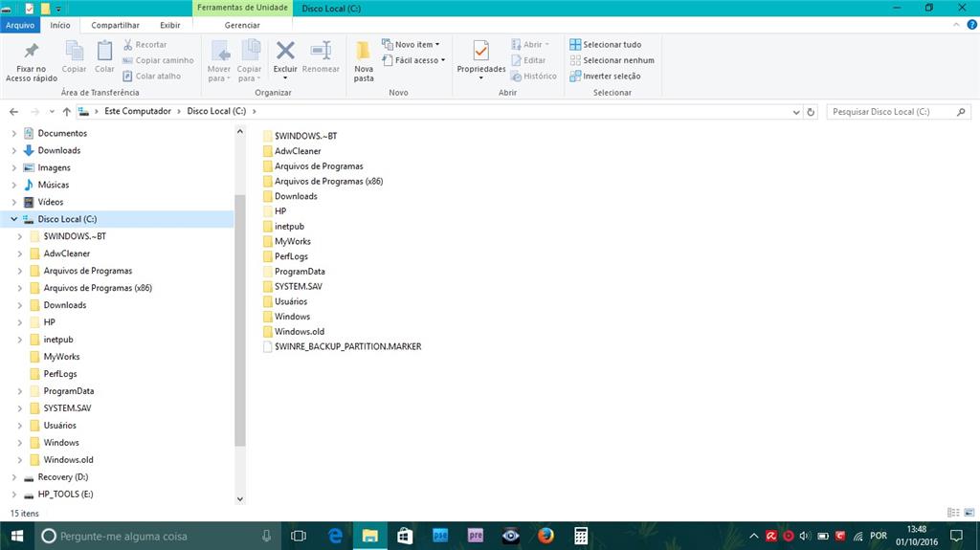The width and height of the screenshot is (980, 550).
Task: Open Copiar para dropdown
Action: [249, 74]
